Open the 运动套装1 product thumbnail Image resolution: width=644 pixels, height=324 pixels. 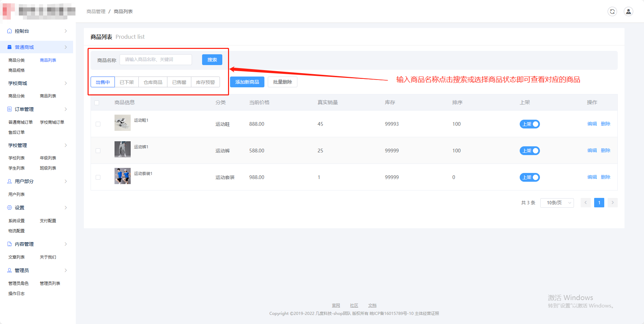pyautogui.click(x=123, y=176)
